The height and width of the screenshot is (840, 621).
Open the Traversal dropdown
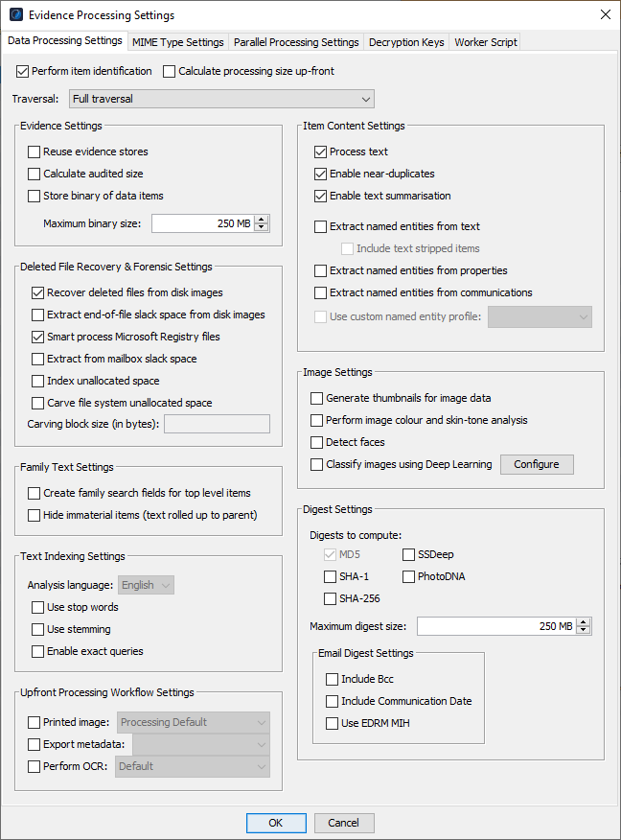tap(366, 99)
